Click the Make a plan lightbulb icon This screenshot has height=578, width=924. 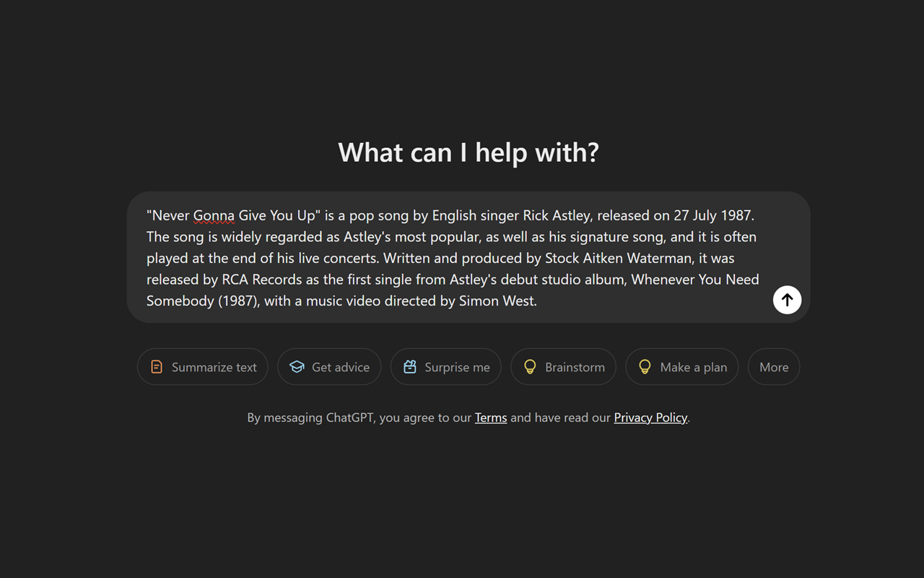click(x=645, y=367)
